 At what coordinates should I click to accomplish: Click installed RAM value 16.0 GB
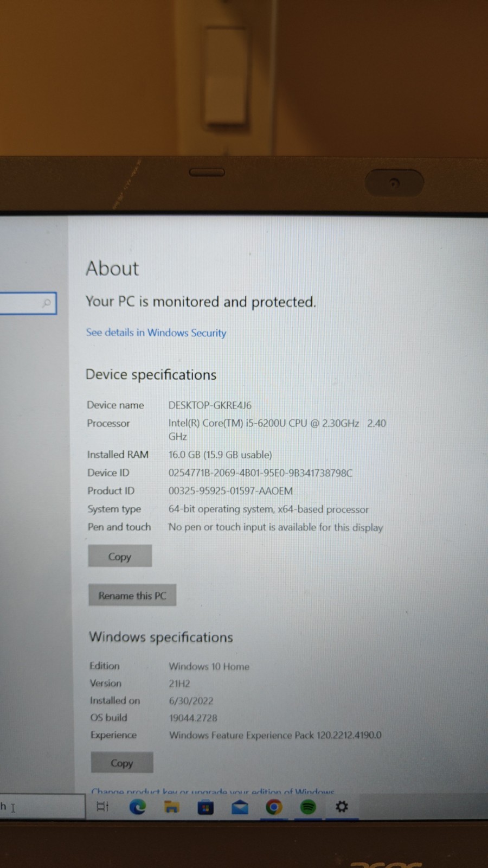pos(220,455)
